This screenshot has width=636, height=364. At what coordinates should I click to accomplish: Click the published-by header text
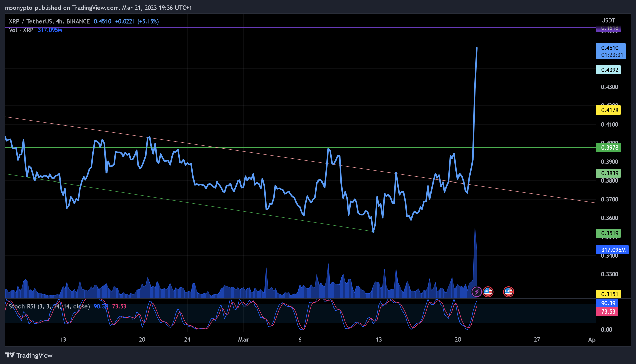98,8
